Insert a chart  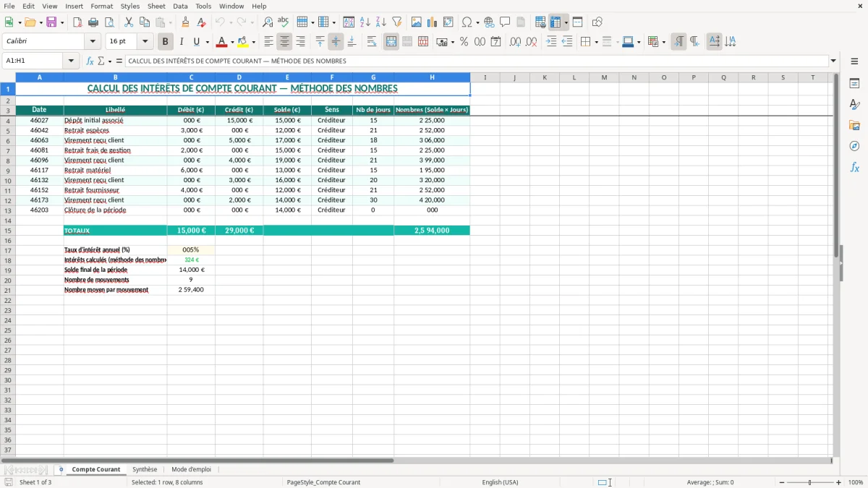click(x=433, y=22)
